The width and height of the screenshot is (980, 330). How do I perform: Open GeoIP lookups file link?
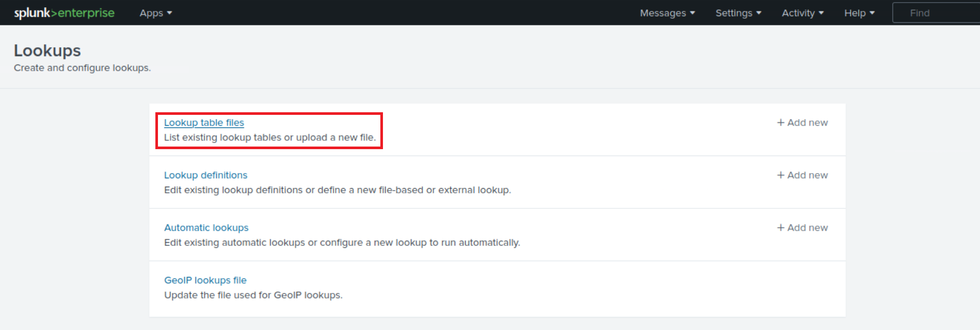point(205,280)
